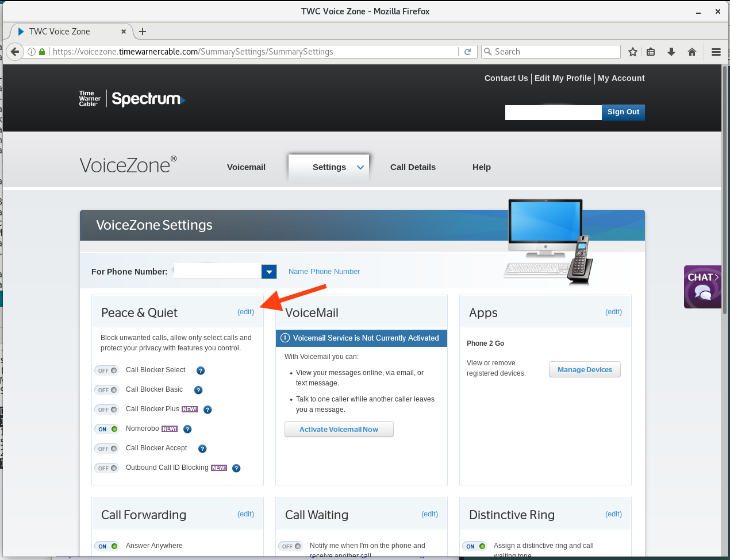The width and height of the screenshot is (730, 560).
Task: Click the For Phone Number field
Action: (x=217, y=272)
